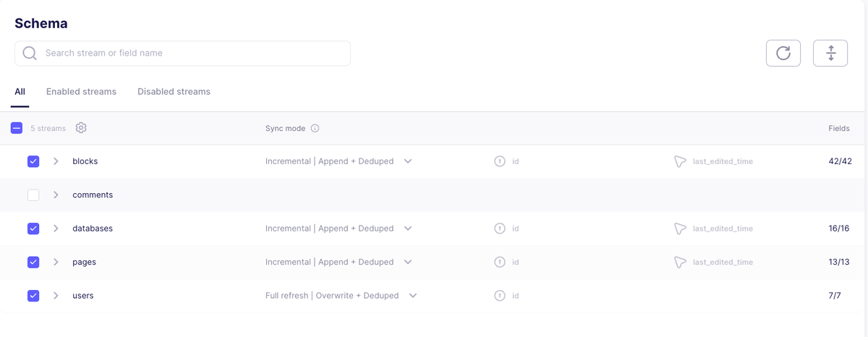The height and width of the screenshot is (337, 868).
Task: Uncheck the blocks stream checkbox
Action: pyautogui.click(x=33, y=161)
